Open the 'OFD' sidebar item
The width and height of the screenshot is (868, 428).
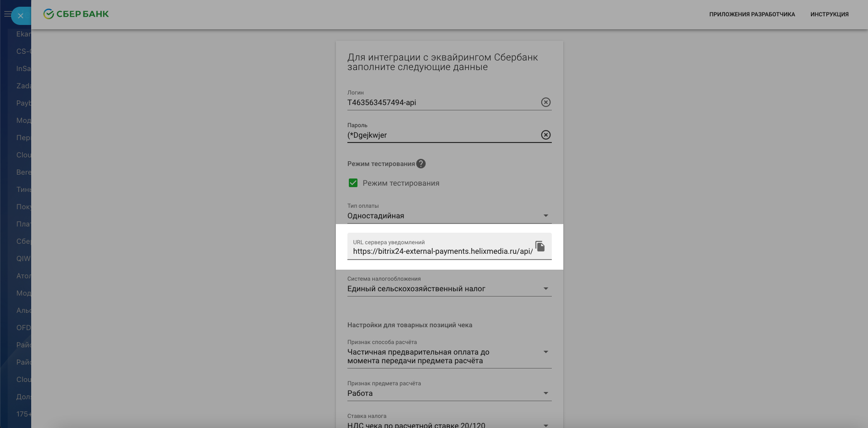click(x=24, y=328)
